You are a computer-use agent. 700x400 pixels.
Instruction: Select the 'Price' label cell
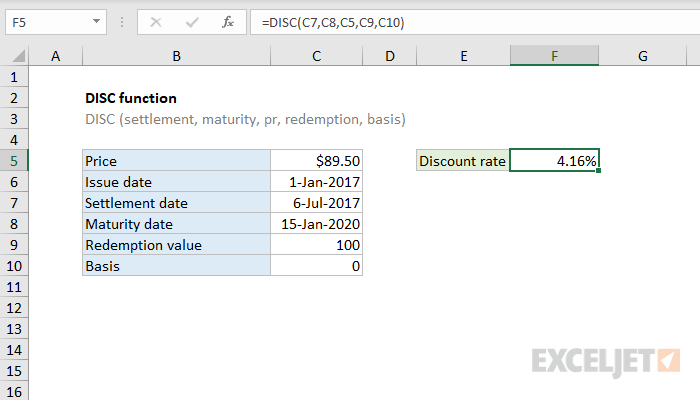coord(176,161)
